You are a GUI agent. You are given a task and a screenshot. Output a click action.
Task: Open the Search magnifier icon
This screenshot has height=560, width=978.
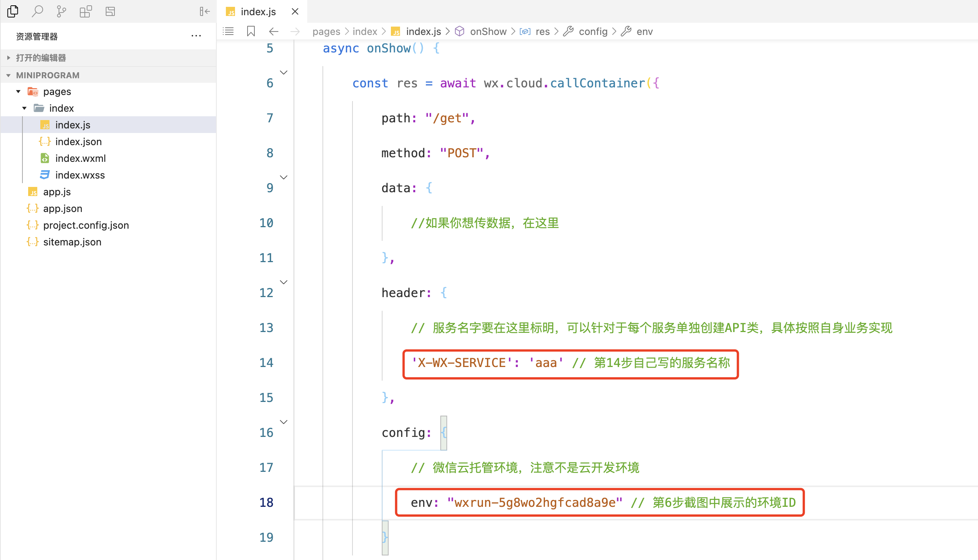click(x=37, y=11)
